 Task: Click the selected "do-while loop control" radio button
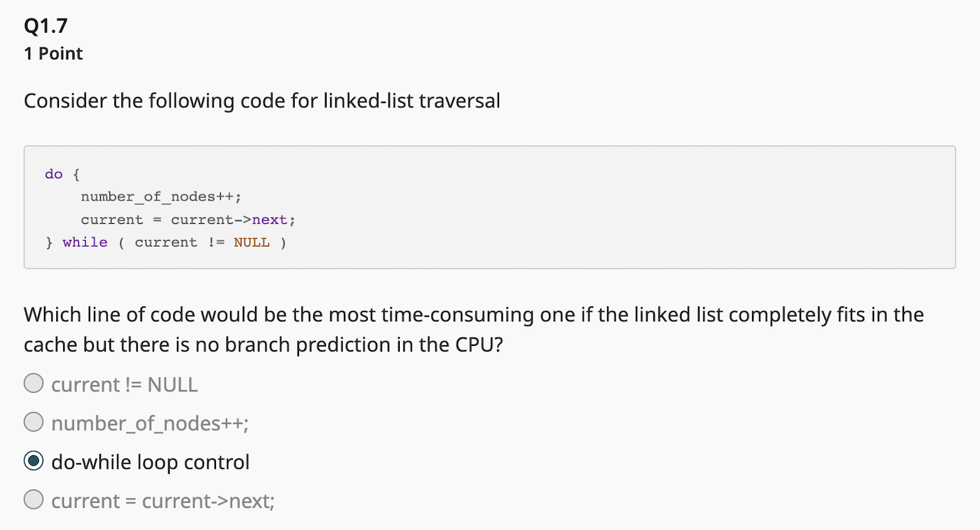coord(33,463)
